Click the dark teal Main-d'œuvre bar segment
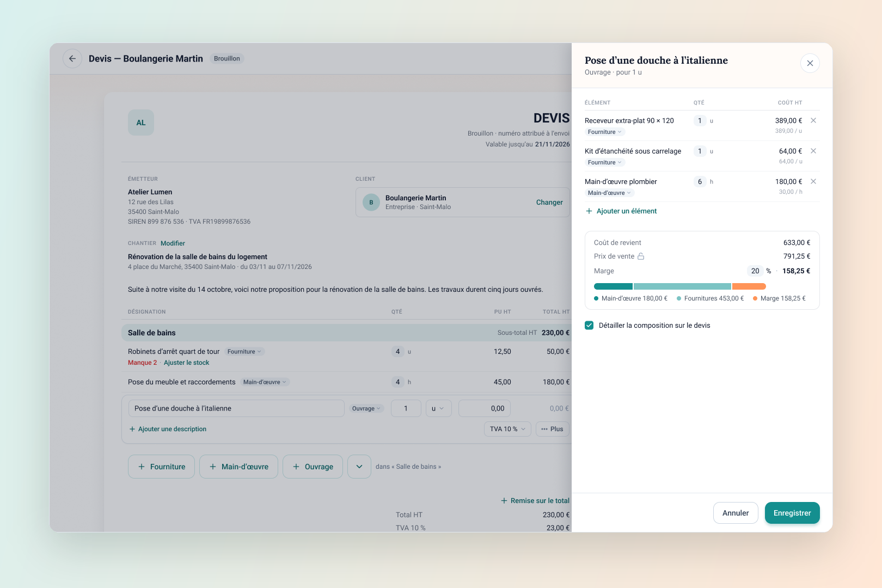Viewport: 882px width, 588px height. click(613, 286)
